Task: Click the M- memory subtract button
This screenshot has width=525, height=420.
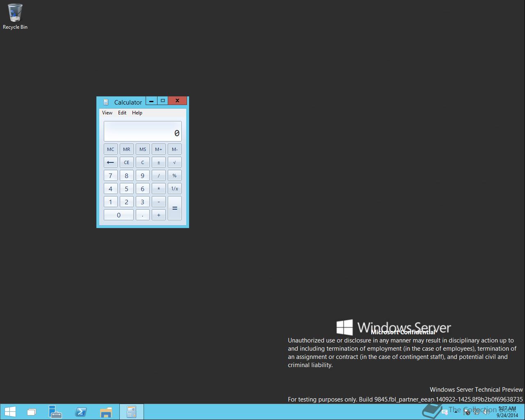Action: tap(174, 149)
